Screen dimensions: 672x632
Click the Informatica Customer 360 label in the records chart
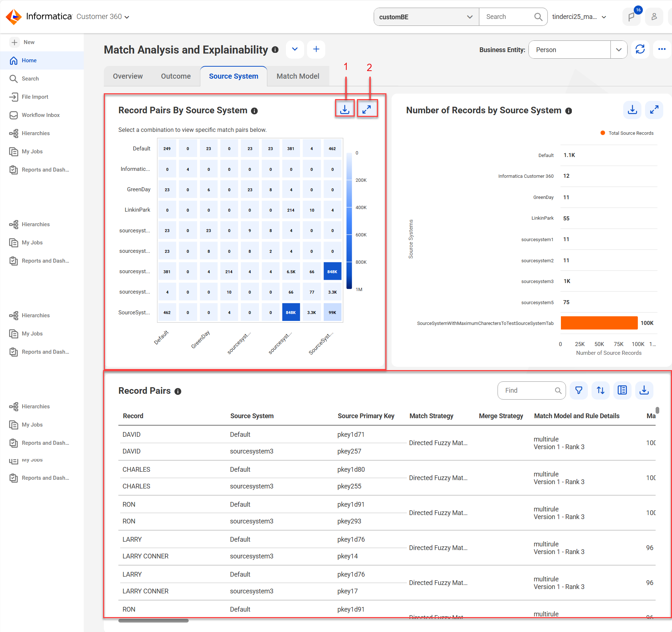[x=526, y=176]
